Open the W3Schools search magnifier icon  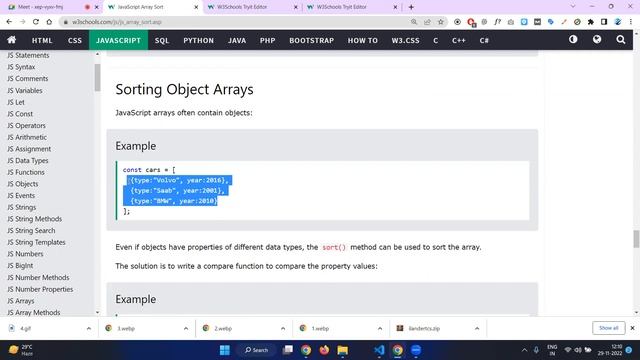point(621,40)
